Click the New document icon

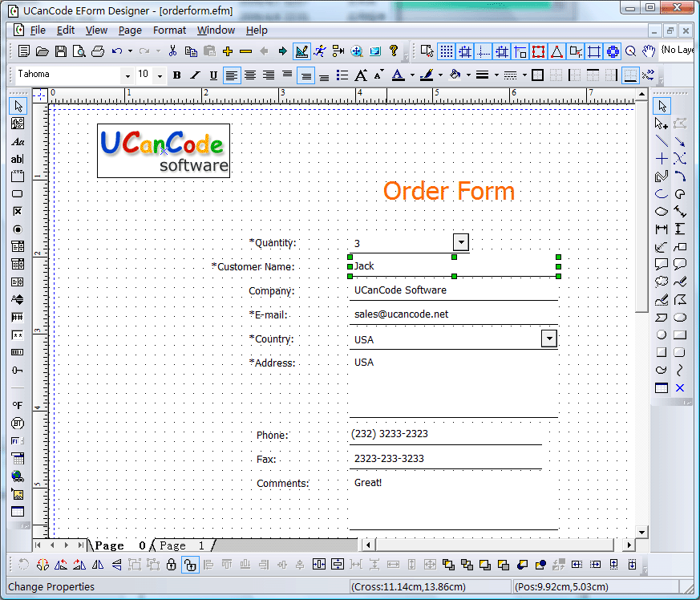tap(24, 51)
